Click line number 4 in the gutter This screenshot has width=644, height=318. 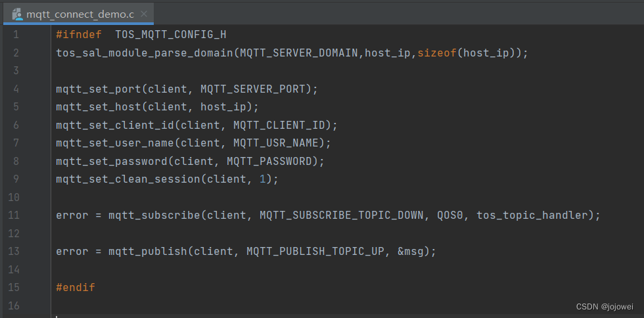pos(16,89)
